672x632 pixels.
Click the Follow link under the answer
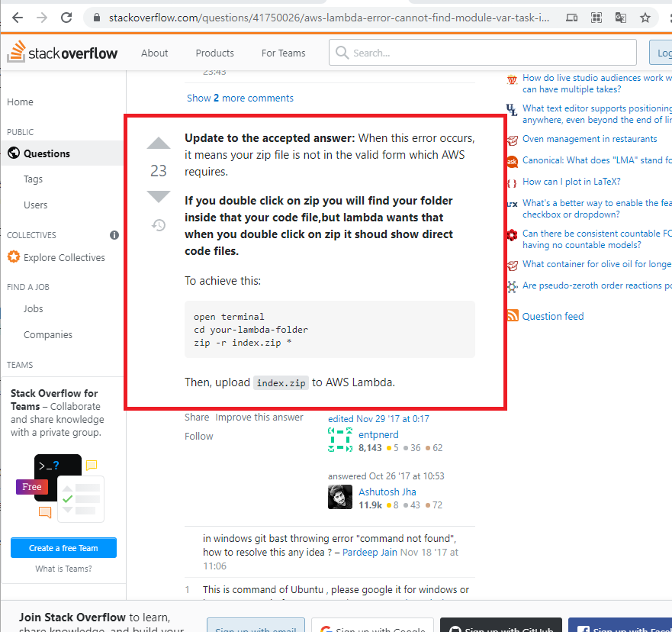point(199,436)
